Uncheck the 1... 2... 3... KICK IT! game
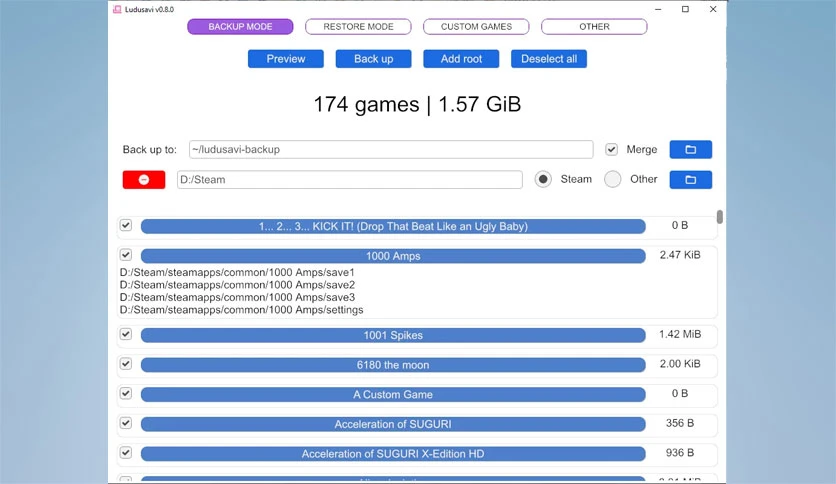836x484 pixels. 126,225
